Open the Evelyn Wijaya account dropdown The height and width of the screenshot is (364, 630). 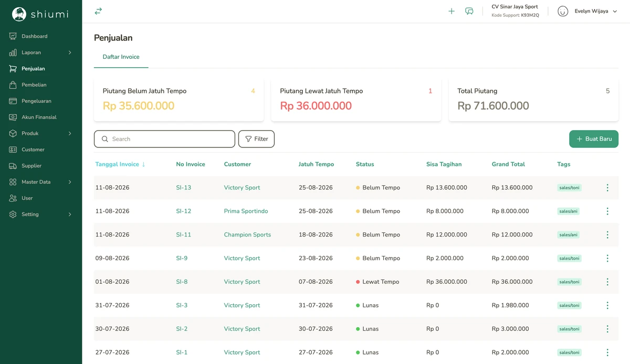coord(596,11)
